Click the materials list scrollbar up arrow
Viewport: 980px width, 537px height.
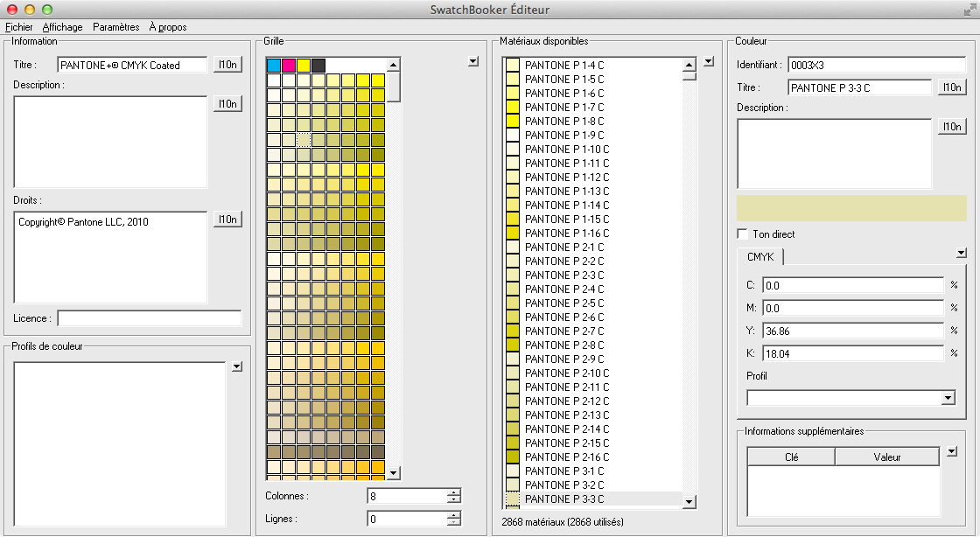tap(689, 65)
